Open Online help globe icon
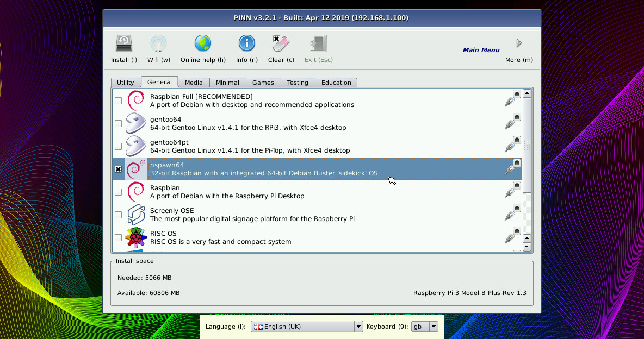Viewport: 644px width, 339px height. pyautogui.click(x=203, y=43)
